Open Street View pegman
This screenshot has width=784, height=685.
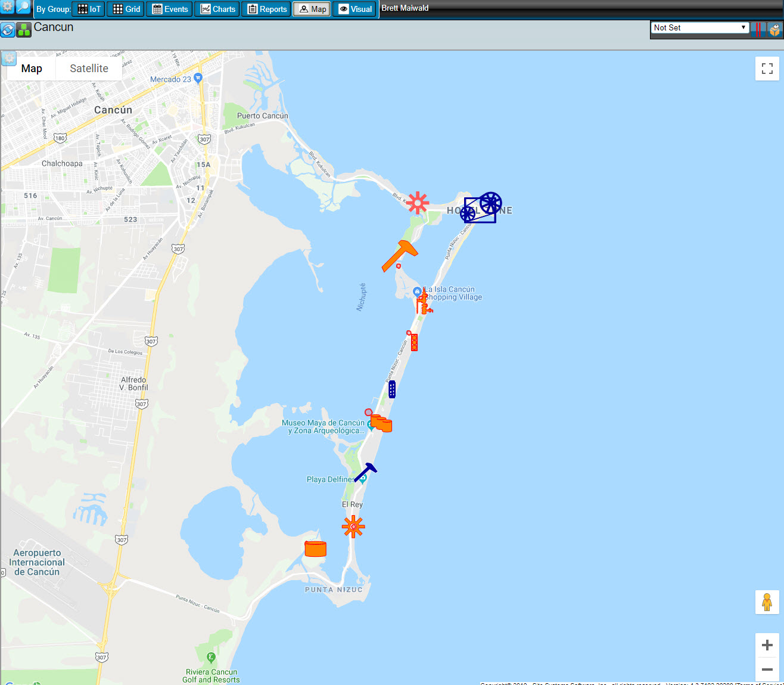767,602
